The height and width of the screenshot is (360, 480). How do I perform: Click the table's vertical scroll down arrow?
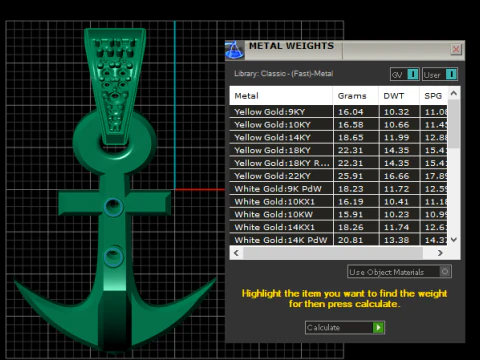click(454, 239)
